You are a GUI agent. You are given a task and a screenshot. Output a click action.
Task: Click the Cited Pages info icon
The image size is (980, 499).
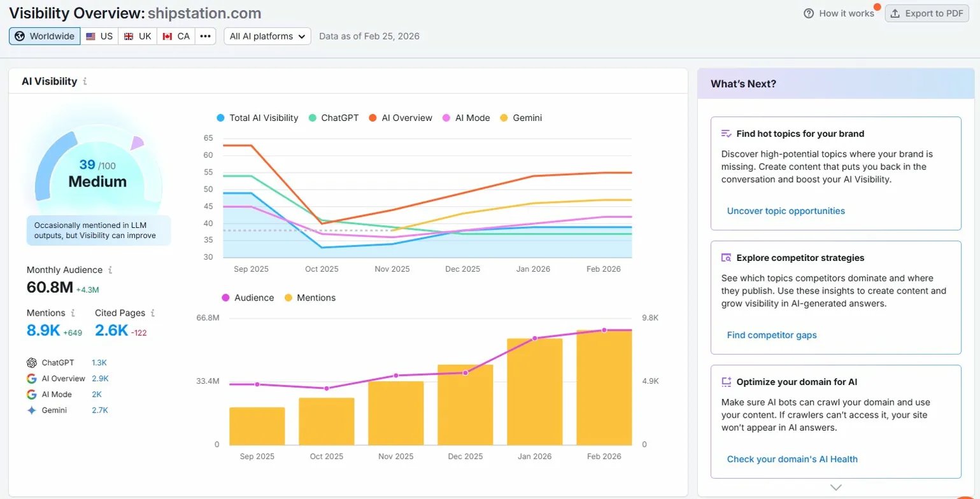tap(153, 313)
